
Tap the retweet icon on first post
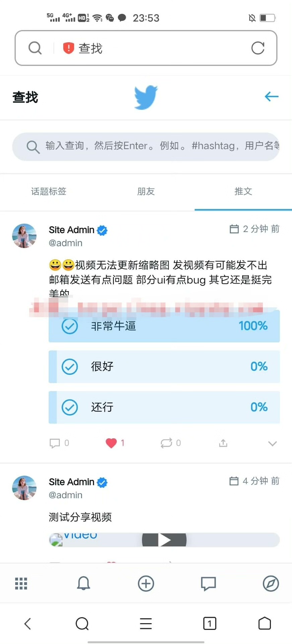[166, 443]
